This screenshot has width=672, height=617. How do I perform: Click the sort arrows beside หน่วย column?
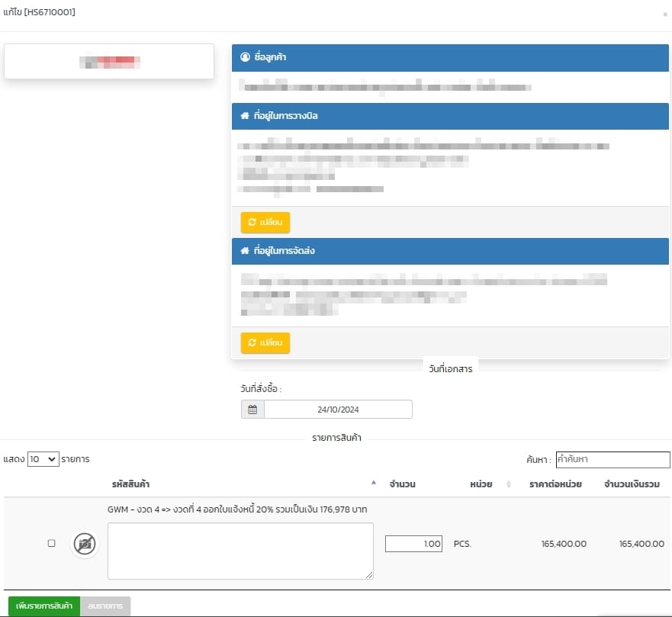point(508,484)
